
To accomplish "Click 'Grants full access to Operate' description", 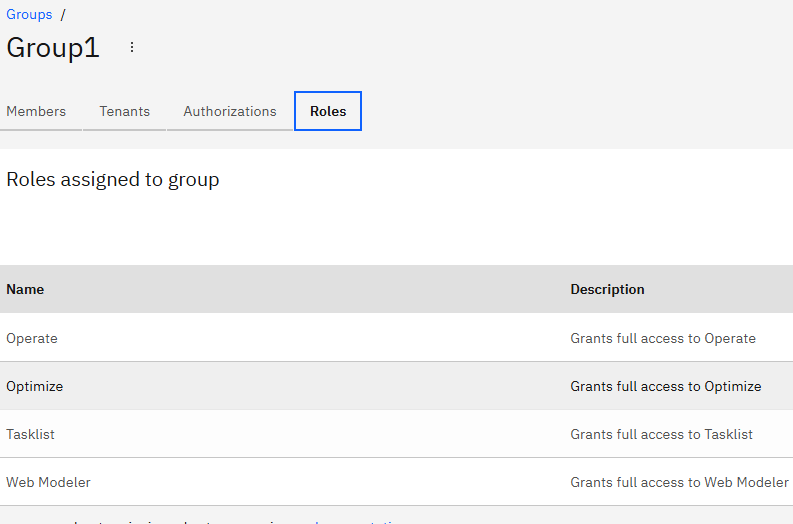I will click(663, 338).
